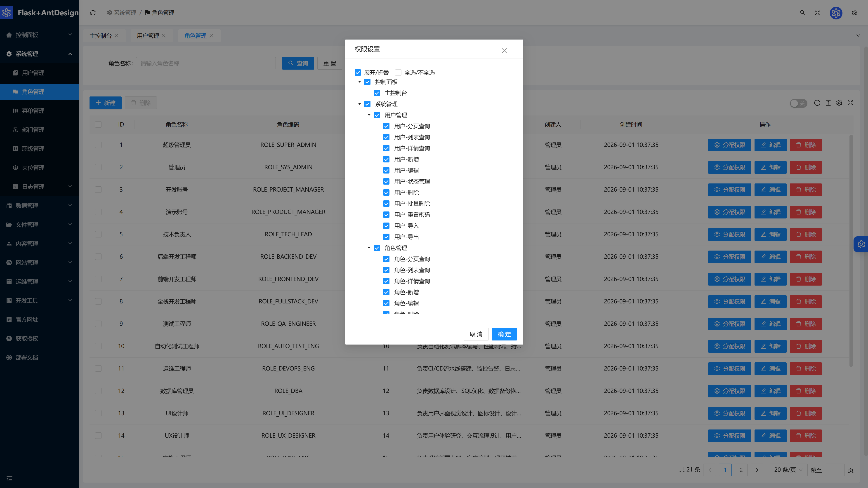Click the 角色名称 search input
868x488 pixels.
205,63
